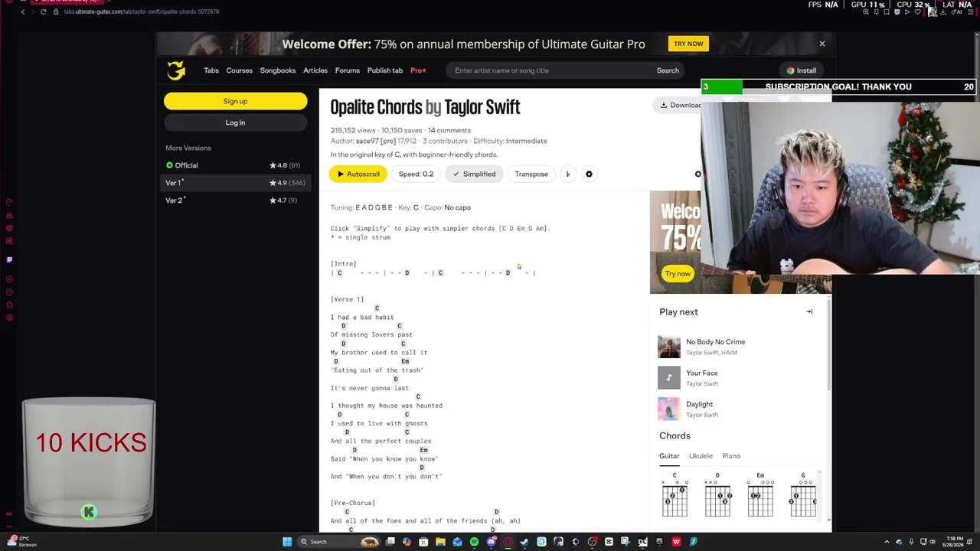Open WPS Office from taskbar
Viewport: 980px width, 551px height.
(x=676, y=542)
